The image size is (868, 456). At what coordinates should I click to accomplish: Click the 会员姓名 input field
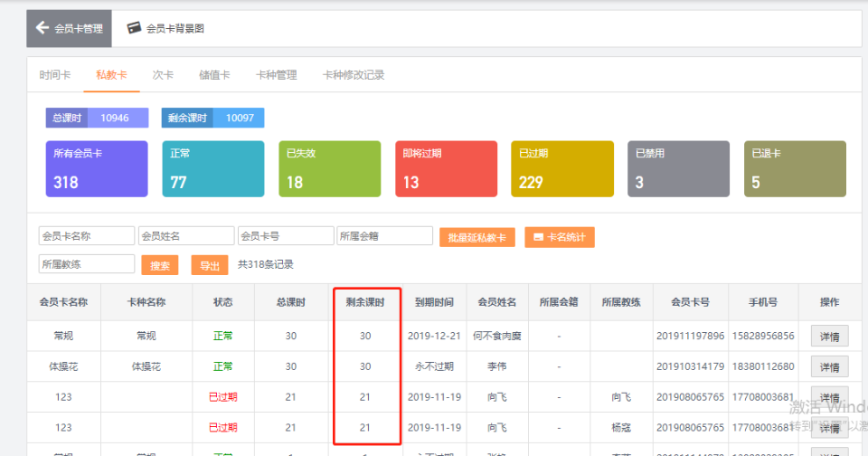click(x=185, y=236)
